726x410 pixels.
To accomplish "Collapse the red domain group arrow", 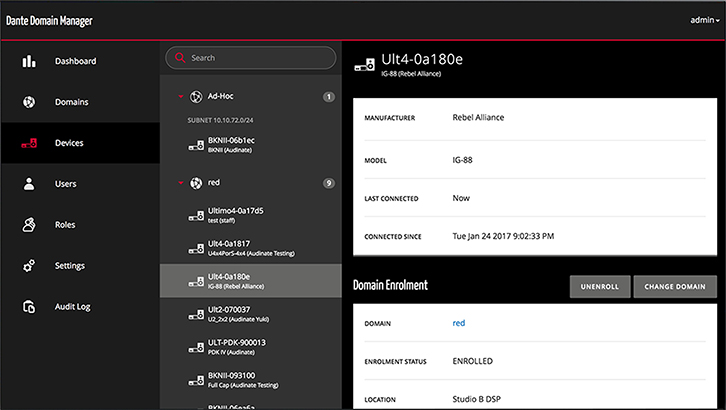I will click(181, 183).
